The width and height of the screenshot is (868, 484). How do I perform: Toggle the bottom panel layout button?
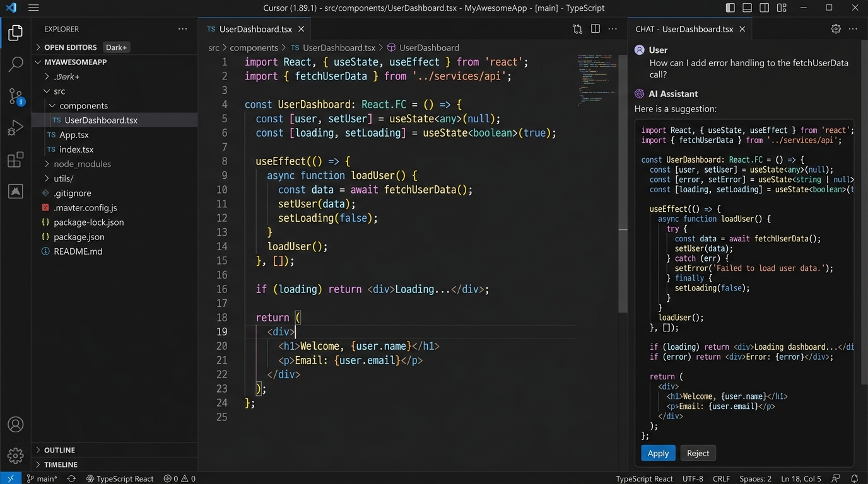748,8
